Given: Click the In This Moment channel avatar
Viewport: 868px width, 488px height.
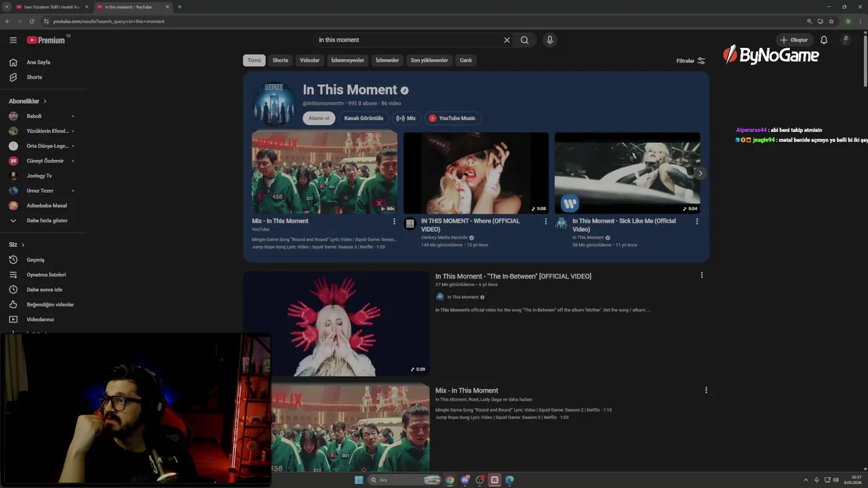Looking at the screenshot, I should pos(274,104).
